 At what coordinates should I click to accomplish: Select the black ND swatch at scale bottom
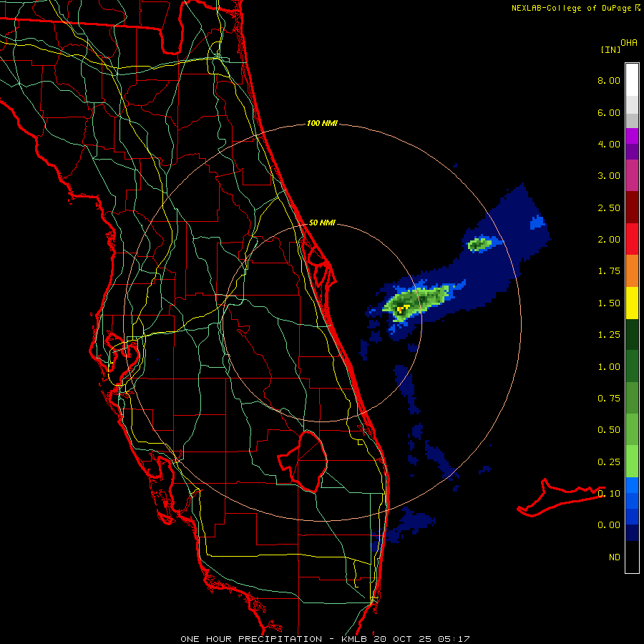[632, 557]
